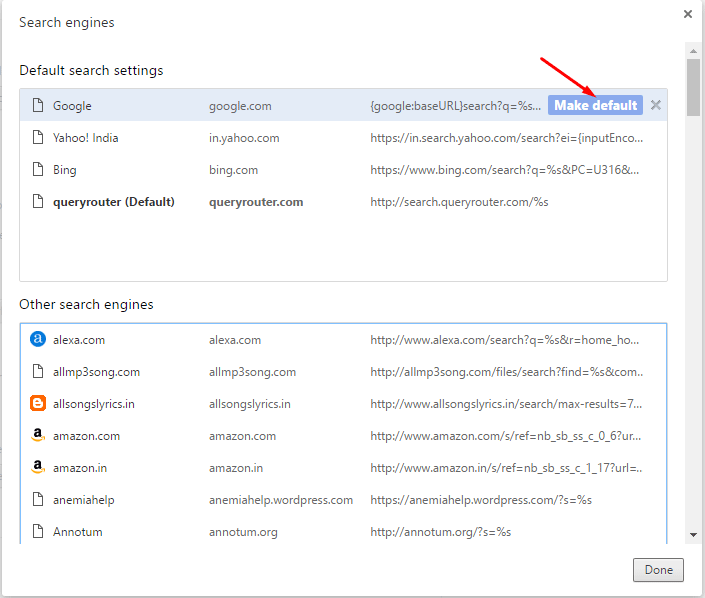
Task: Select the Google engine name
Action: tap(72, 106)
